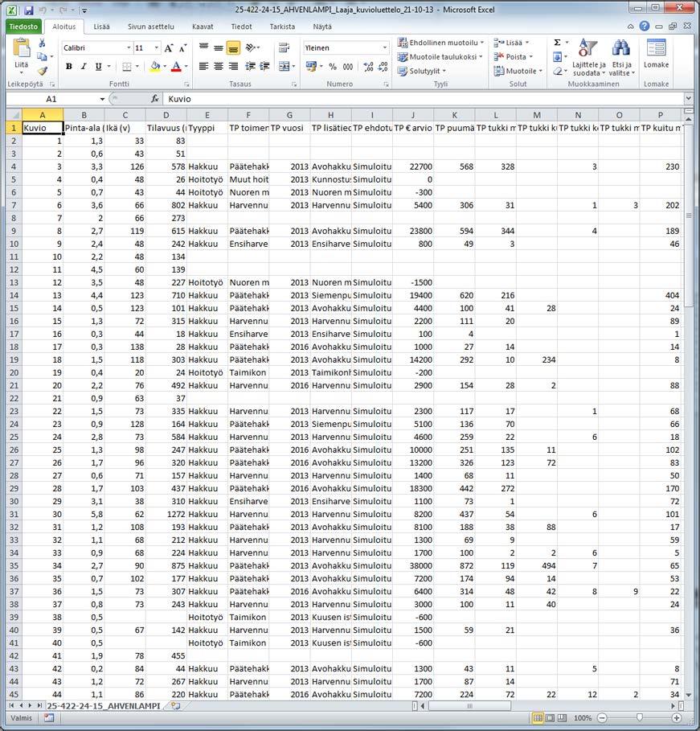700x731 pixels.
Task: Open the Lajittele ja suodata dropdown
Action: (588, 57)
